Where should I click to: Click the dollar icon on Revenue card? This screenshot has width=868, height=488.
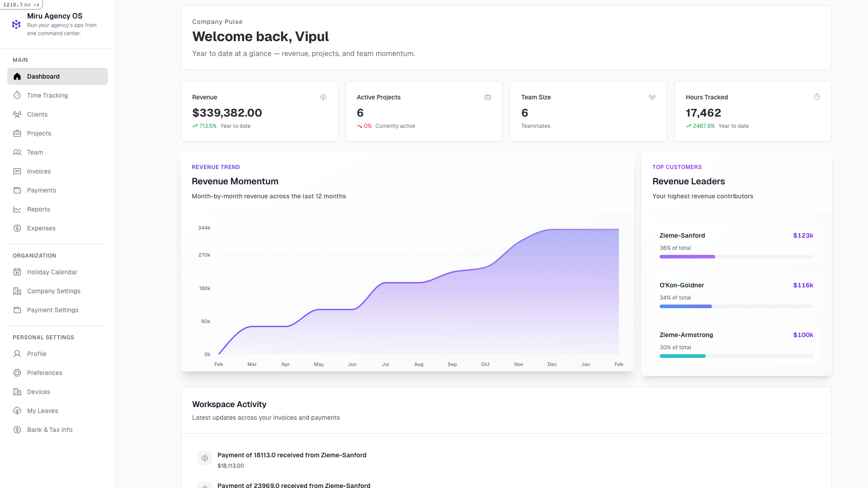click(x=323, y=97)
